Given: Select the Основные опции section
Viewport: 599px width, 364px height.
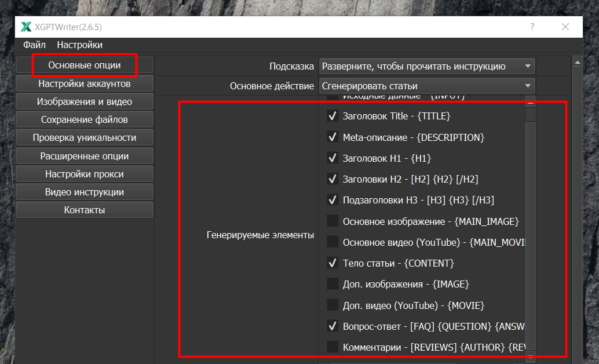Looking at the screenshot, I should tap(84, 65).
